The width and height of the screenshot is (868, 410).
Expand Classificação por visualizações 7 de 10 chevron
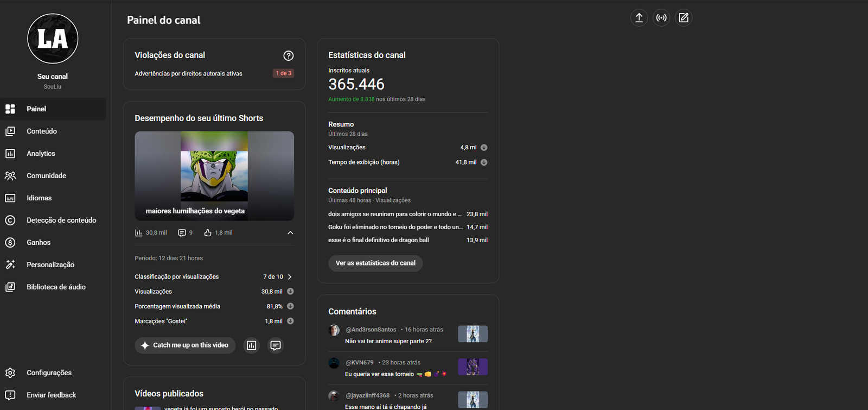coord(290,277)
